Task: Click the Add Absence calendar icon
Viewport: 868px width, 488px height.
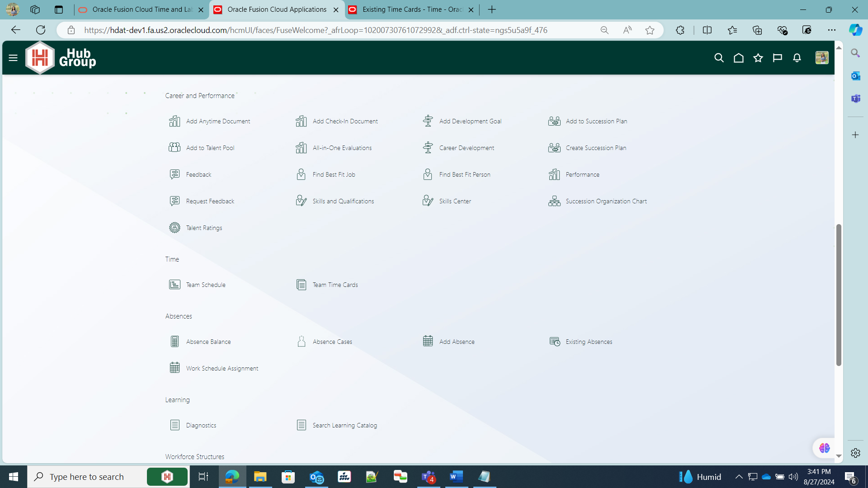Action: click(428, 342)
